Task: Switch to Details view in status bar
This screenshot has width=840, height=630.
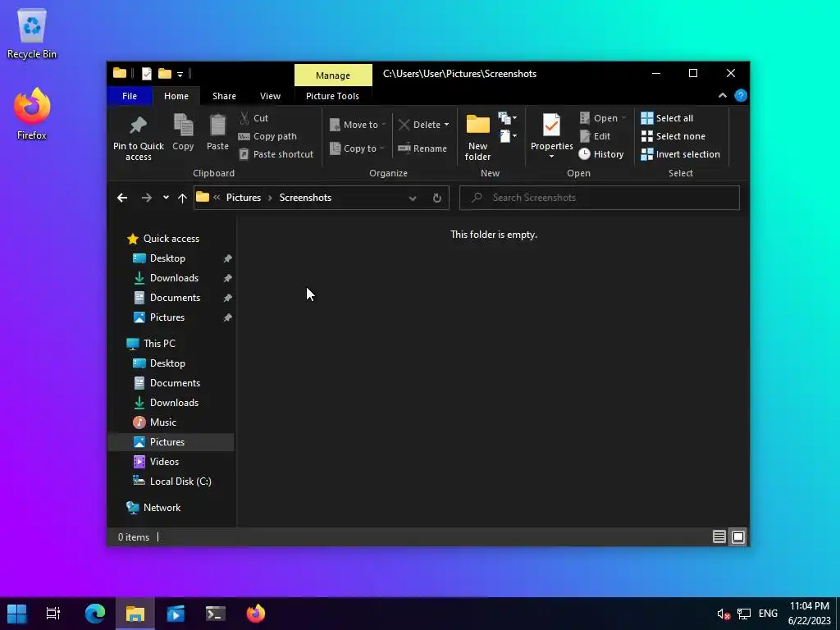Action: tap(719, 536)
